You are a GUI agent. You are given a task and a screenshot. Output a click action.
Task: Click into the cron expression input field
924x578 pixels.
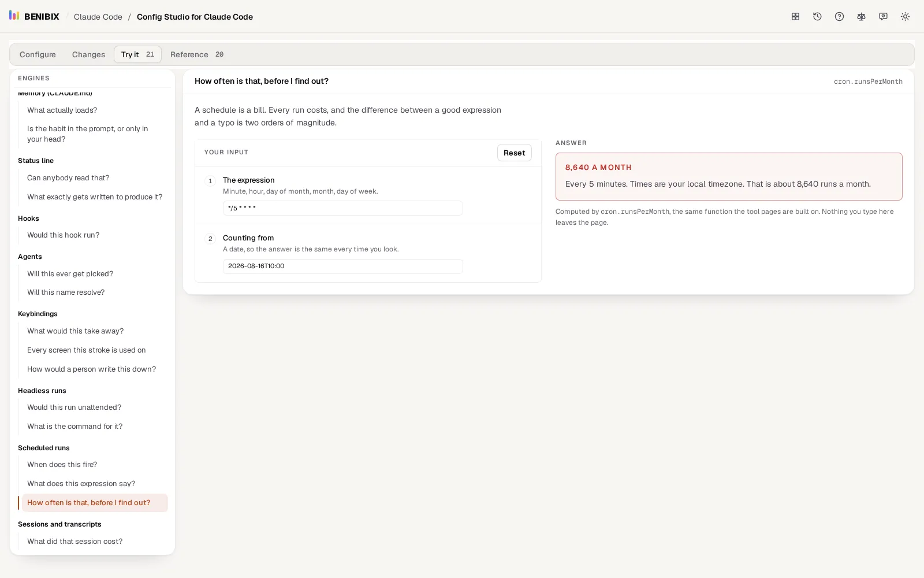[x=342, y=208]
